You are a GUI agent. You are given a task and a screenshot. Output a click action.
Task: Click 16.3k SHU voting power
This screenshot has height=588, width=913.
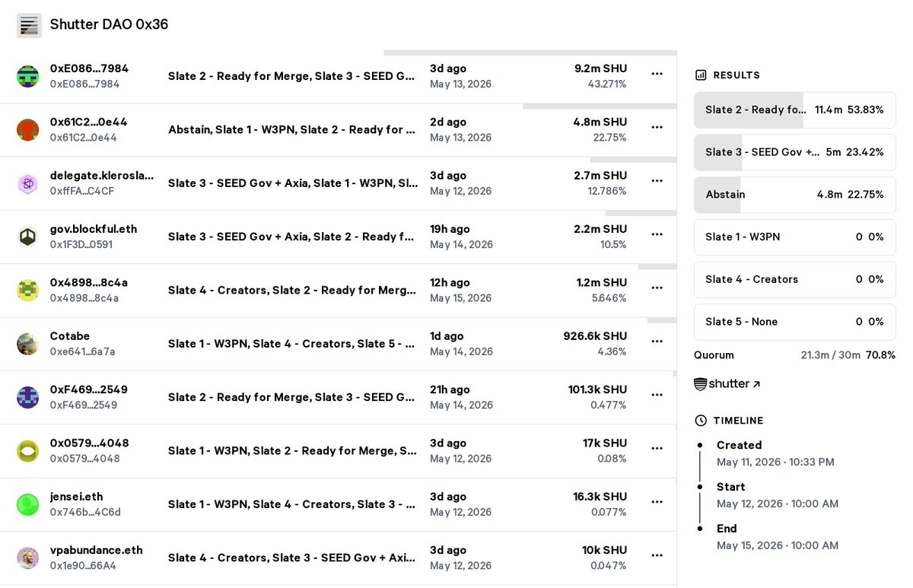coord(600,497)
